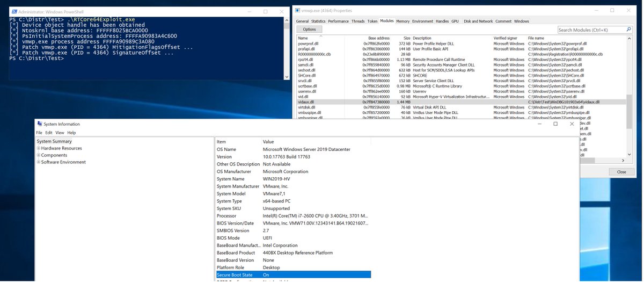Switch to the Memory tab

(x=402, y=21)
